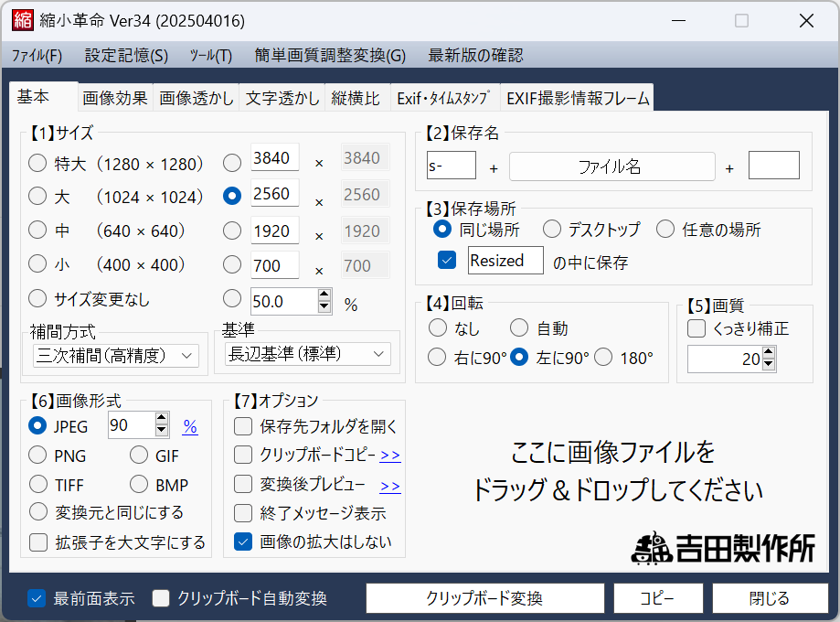Screen dimensions: 840x622
Task: Open the 簡単画質調整変換(G) menu
Action: (330, 56)
